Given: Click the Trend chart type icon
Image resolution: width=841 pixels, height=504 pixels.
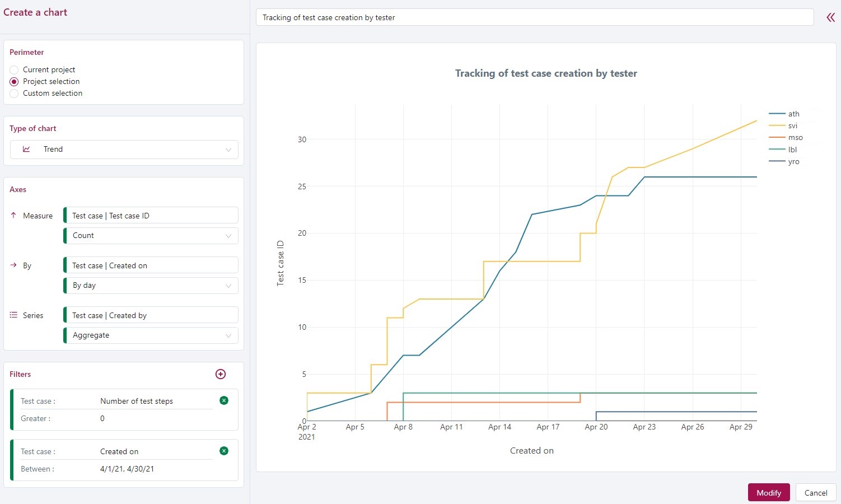Looking at the screenshot, I should coord(26,149).
